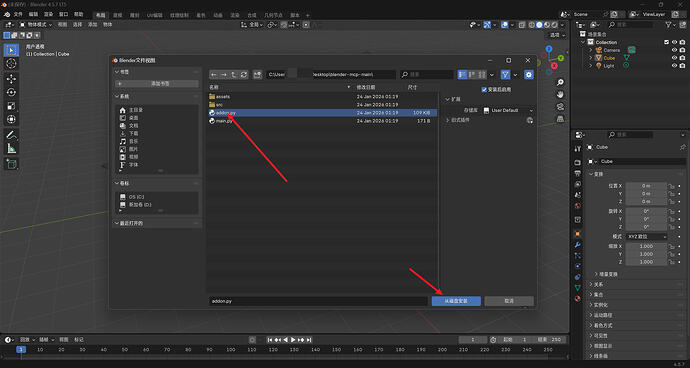Select the Add Cube tool

[11, 164]
